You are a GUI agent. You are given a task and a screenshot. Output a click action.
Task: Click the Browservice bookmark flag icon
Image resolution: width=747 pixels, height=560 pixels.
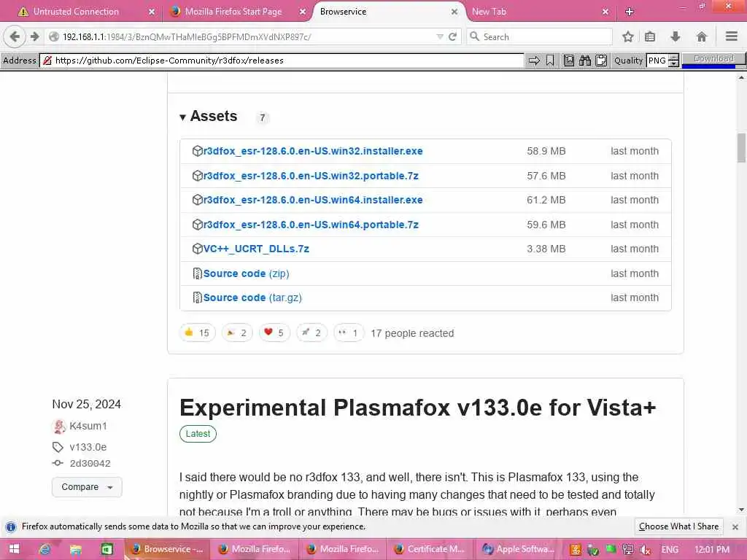point(550,61)
